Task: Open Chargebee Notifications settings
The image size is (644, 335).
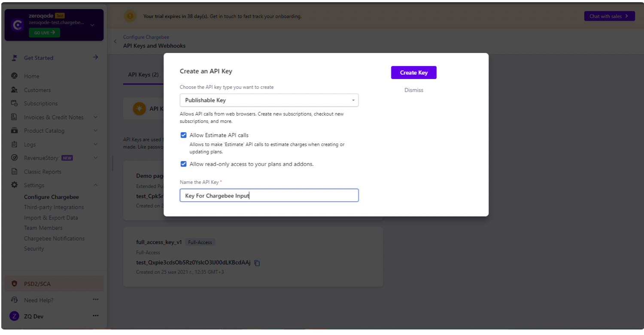Action: click(x=55, y=238)
